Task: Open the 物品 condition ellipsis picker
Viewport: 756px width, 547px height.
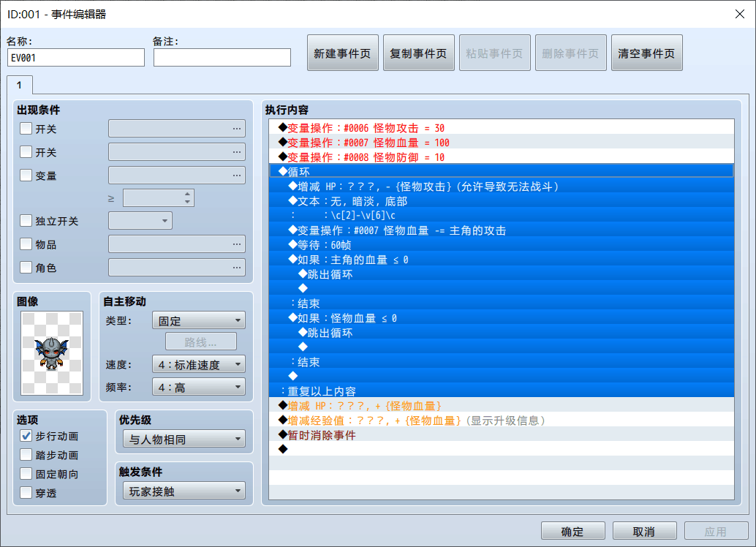Action: pos(236,244)
